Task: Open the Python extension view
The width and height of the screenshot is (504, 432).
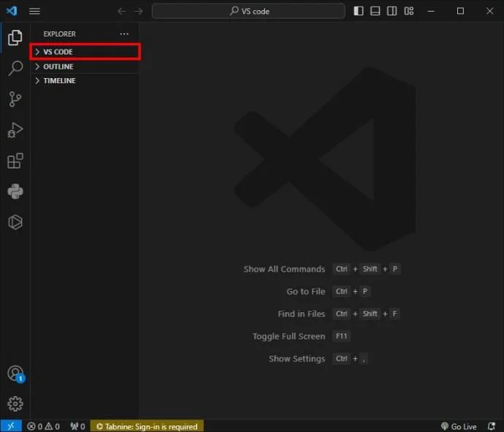Action: 15,191
